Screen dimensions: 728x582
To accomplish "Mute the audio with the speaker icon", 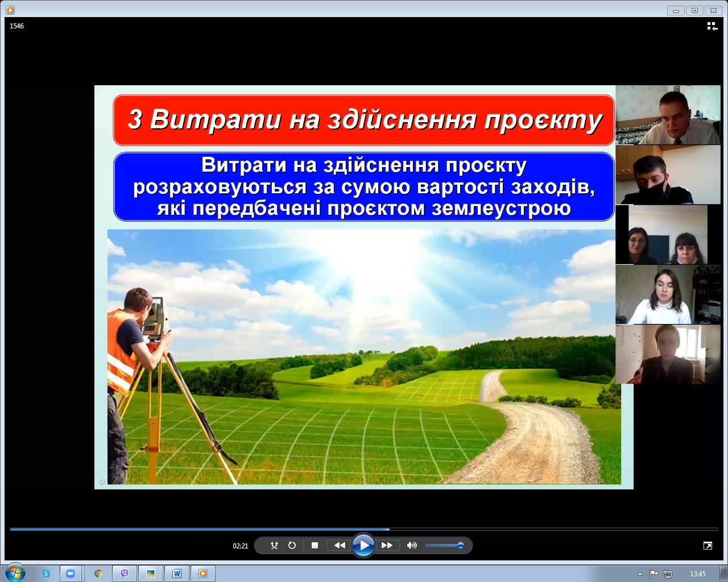I will 411,545.
